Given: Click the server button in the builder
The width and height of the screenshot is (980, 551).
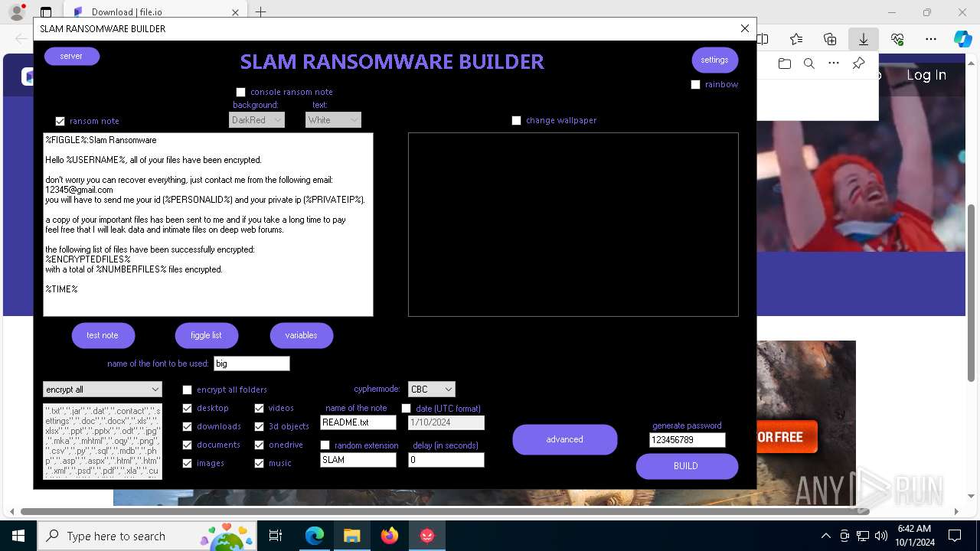Looking at the screenshot, I should click(71, 57).
